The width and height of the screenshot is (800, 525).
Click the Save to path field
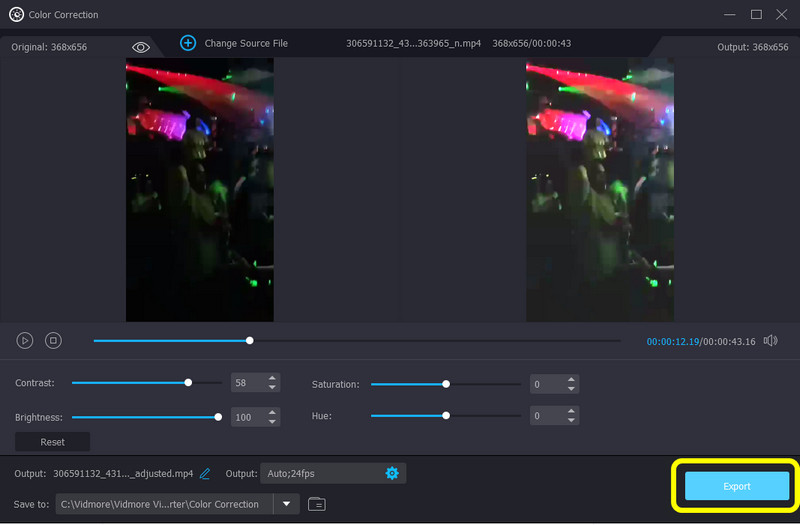click(x=164, y=504)
